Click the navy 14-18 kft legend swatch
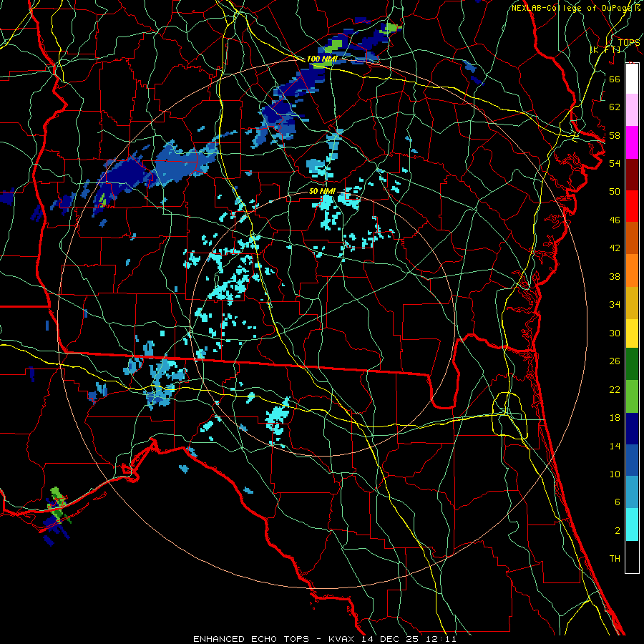This screenshot has height=644, width=644. (x=632, y=429)
